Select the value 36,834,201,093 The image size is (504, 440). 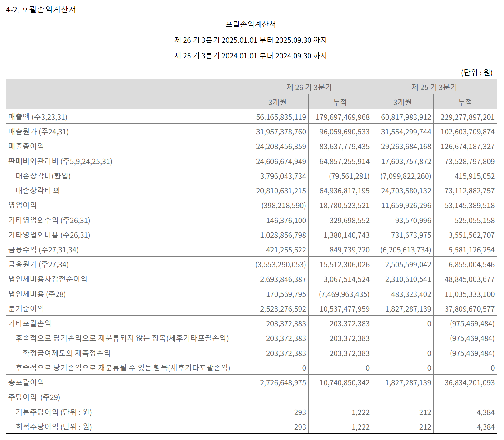point(470,382)
